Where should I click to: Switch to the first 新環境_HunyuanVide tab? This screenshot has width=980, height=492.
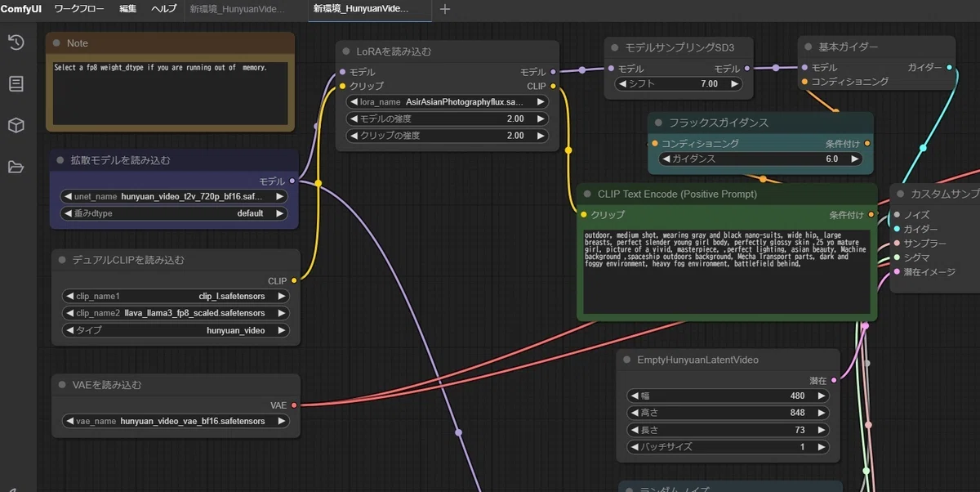tap(238, 9)
